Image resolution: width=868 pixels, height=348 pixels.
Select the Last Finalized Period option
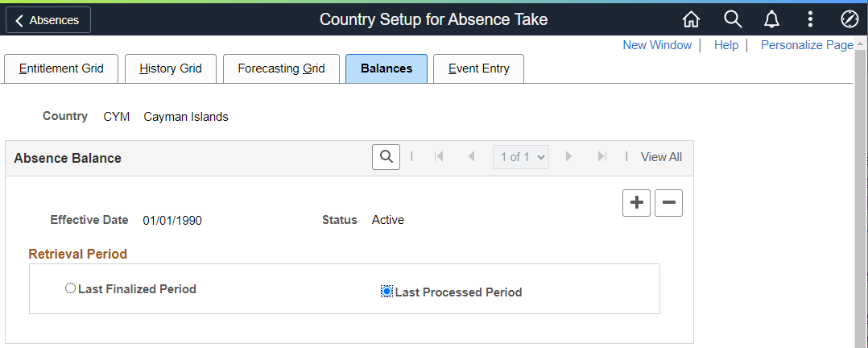point(70,288)
